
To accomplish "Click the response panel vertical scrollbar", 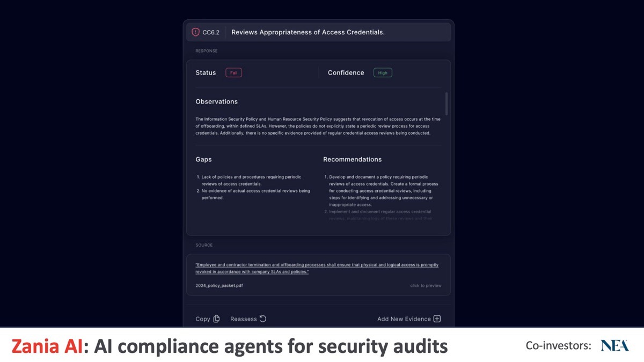I will point(446,104).
